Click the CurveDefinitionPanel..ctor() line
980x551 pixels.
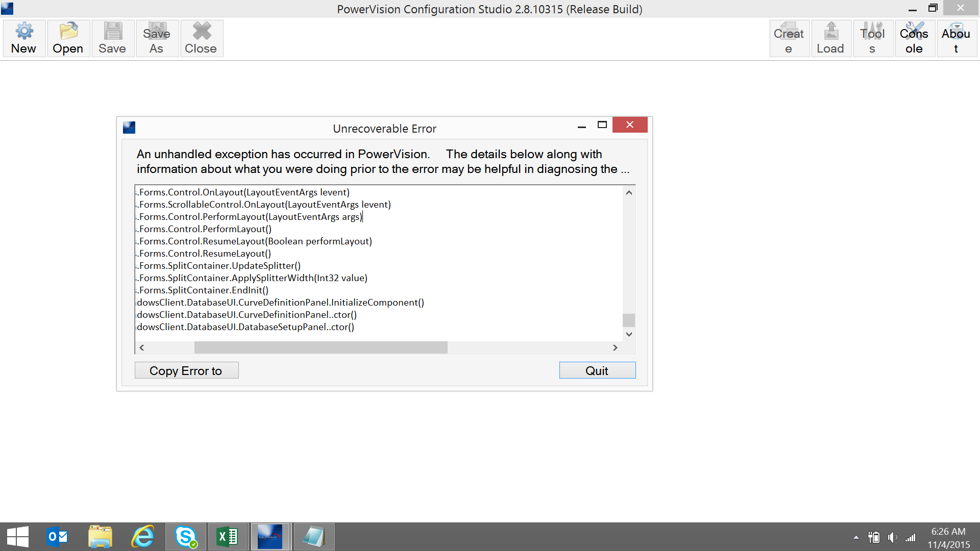pyautogui.click(x=247, y=315)
